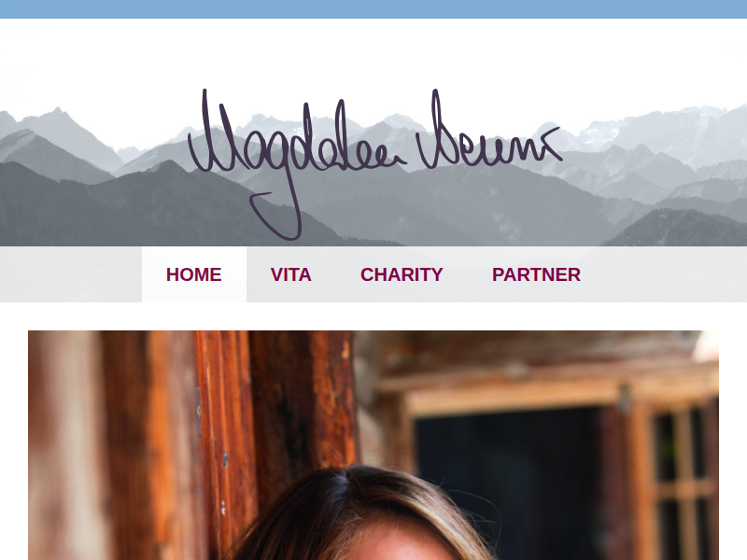Screen dimensions: 747x560
Task: Open the HOME navigation item
Action: [194, 274]
